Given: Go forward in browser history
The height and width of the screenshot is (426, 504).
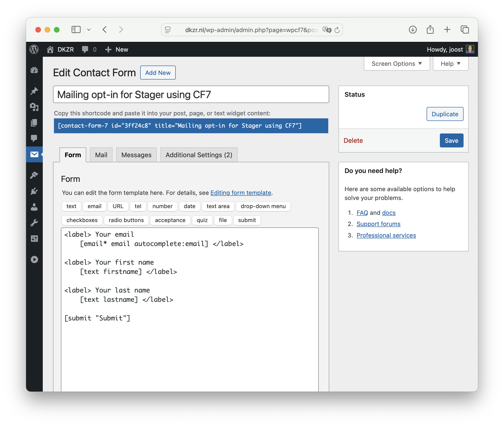Looking at the screenshot, I should [121, 30].
